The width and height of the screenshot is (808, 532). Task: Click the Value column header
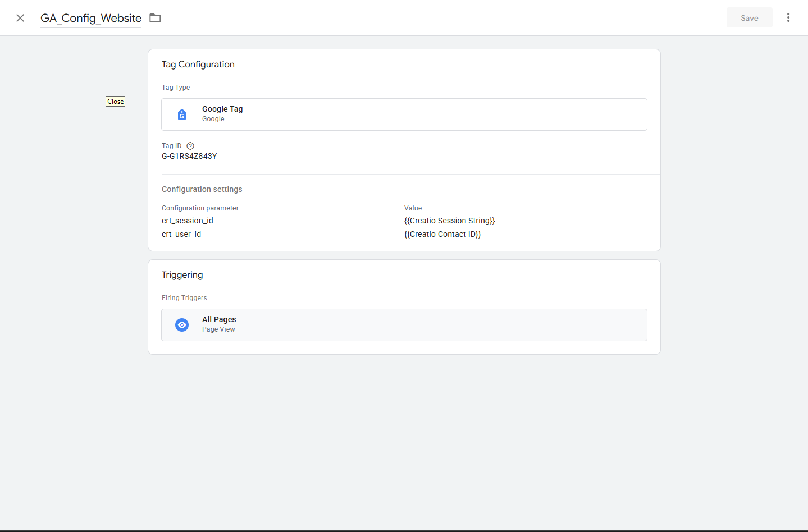point(413,208)
